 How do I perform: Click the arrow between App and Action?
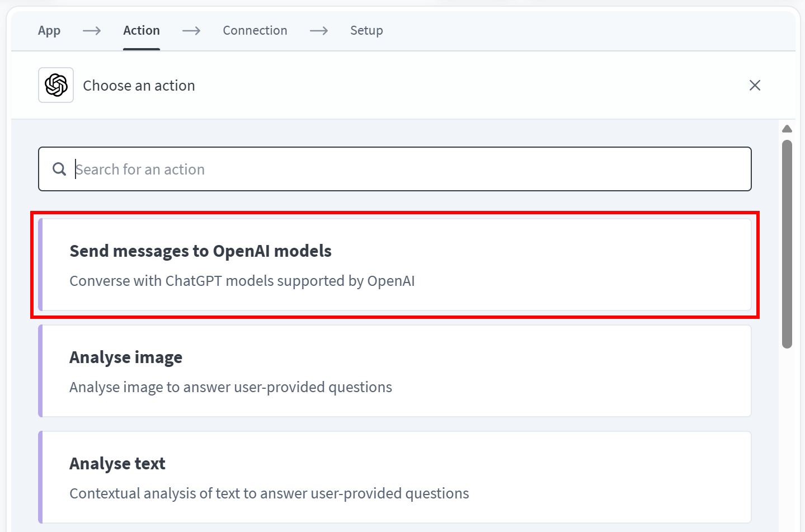[92, 30]
